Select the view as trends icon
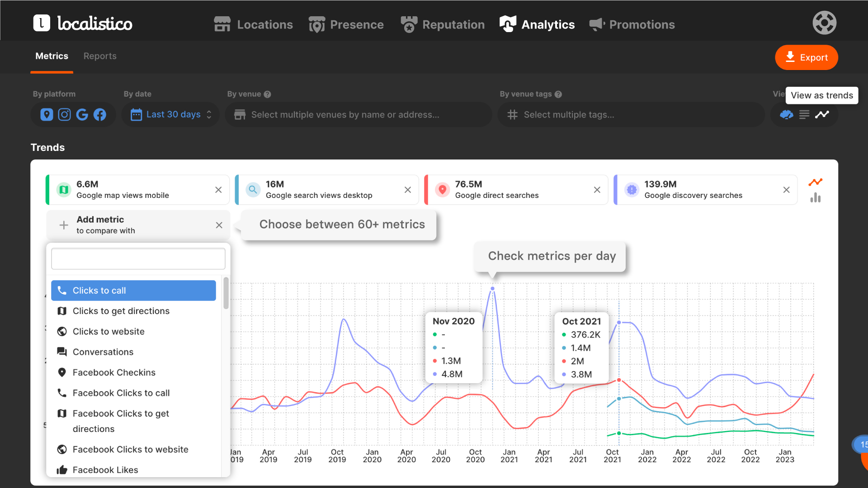Screen dimensions: 868x488 point(822,115)
